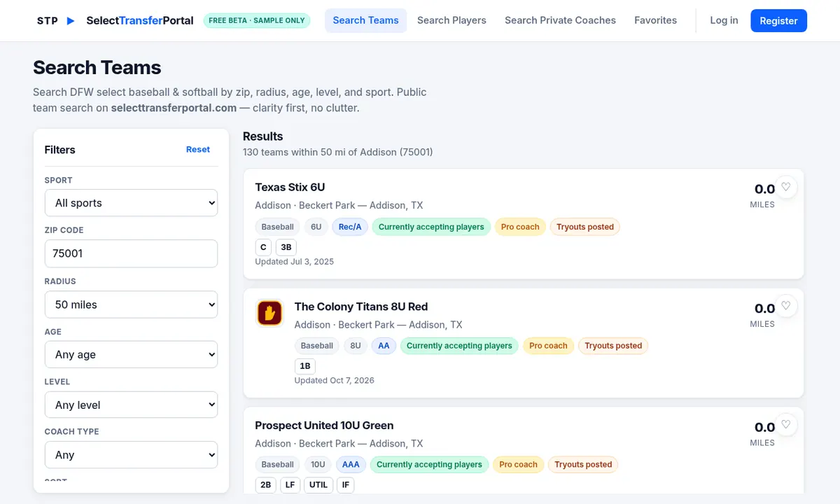The image size is (840, 504).
Task: Click the C position chip on Texas Stix
Action: (263, 247)
